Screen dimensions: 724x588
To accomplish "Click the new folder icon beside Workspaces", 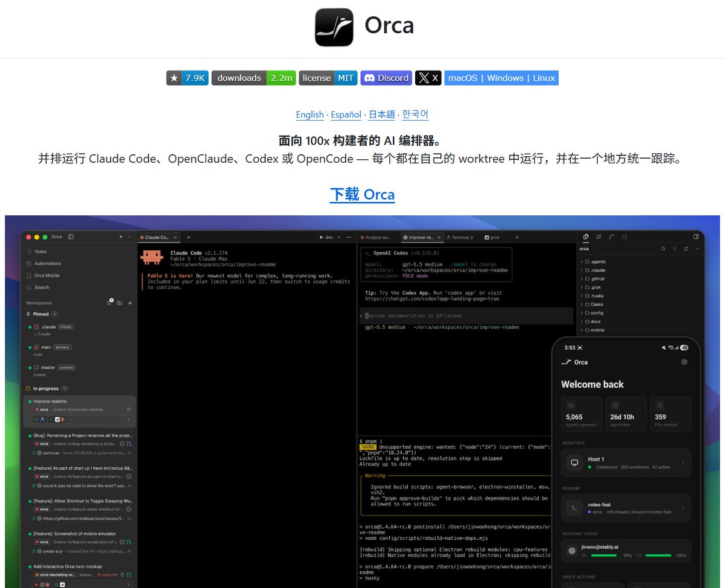I will pos(120,303).
